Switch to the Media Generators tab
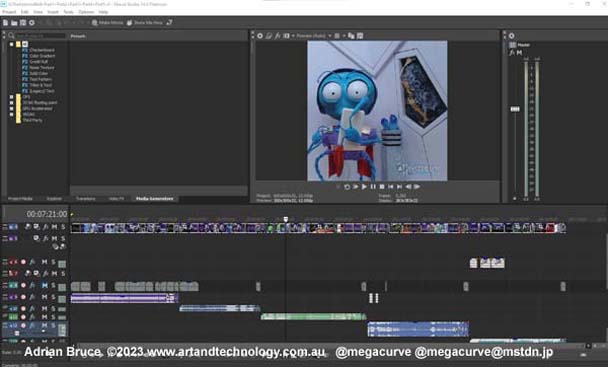The width and height of the screenshot is (608, 367). (x=155, y=199)
